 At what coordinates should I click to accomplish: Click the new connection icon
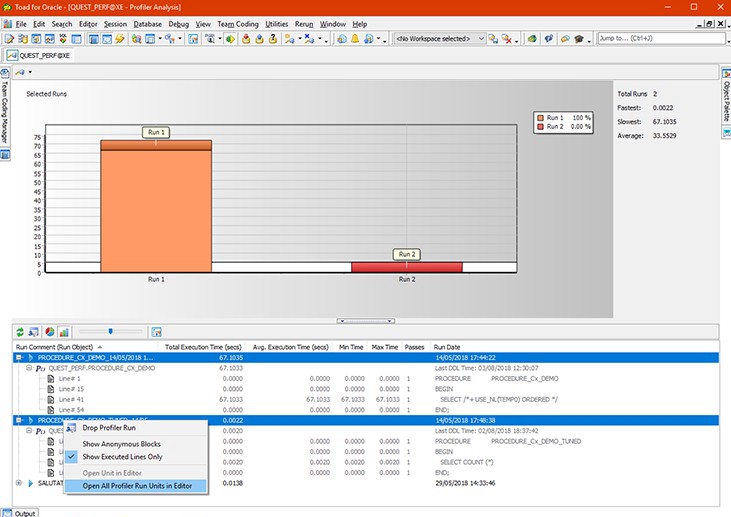click(290, 39)
